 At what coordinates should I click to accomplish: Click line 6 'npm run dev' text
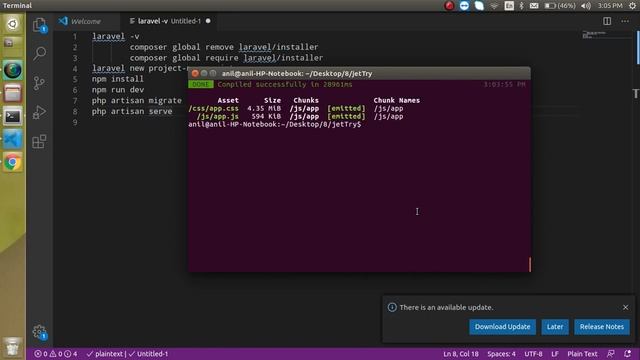coord(118,89)
